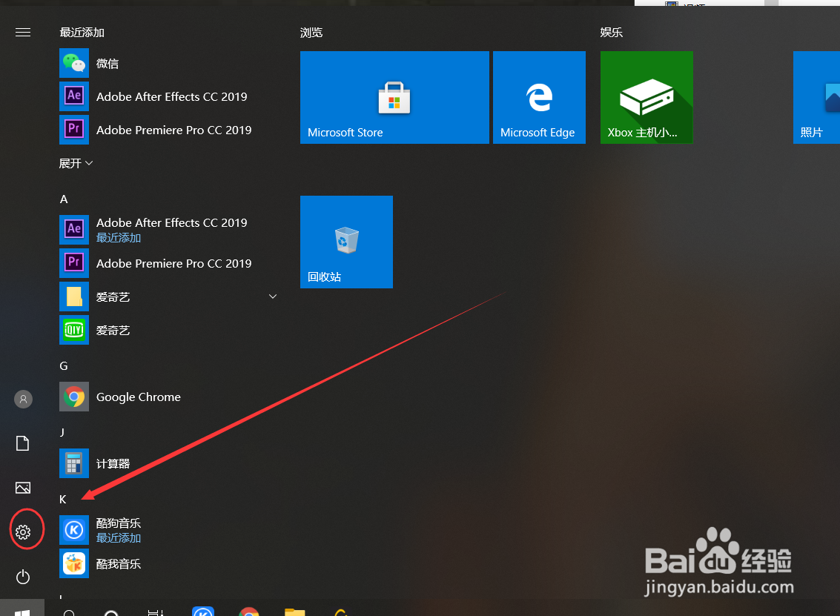Open KuGou music icon on taskbar
840x616 pixels.
coord(203,611)
